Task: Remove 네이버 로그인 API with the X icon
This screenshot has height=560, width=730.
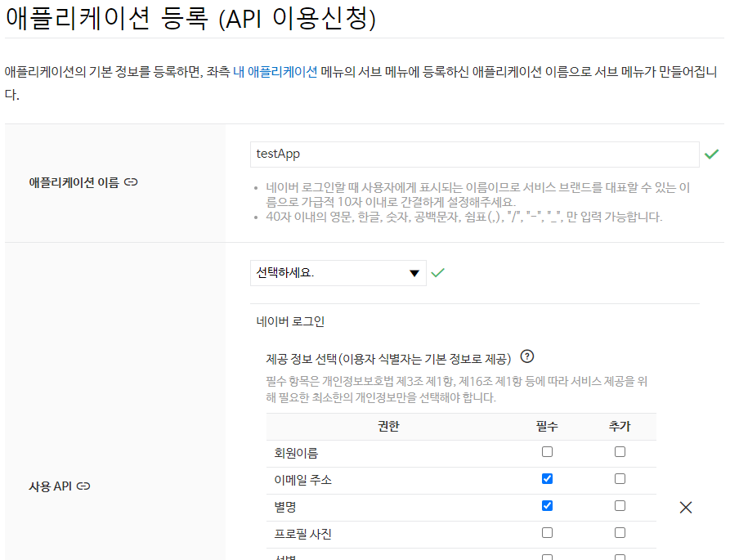Action: 685,507
